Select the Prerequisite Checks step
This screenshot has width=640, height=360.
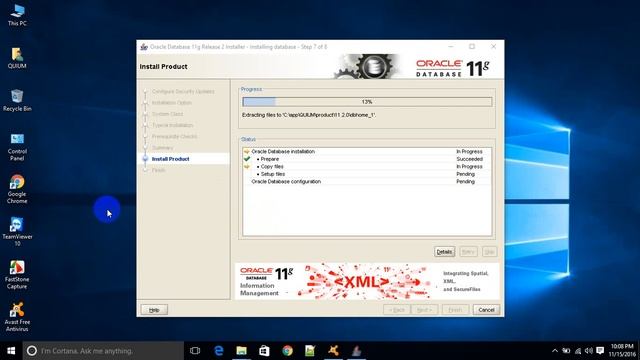(174, 136)
